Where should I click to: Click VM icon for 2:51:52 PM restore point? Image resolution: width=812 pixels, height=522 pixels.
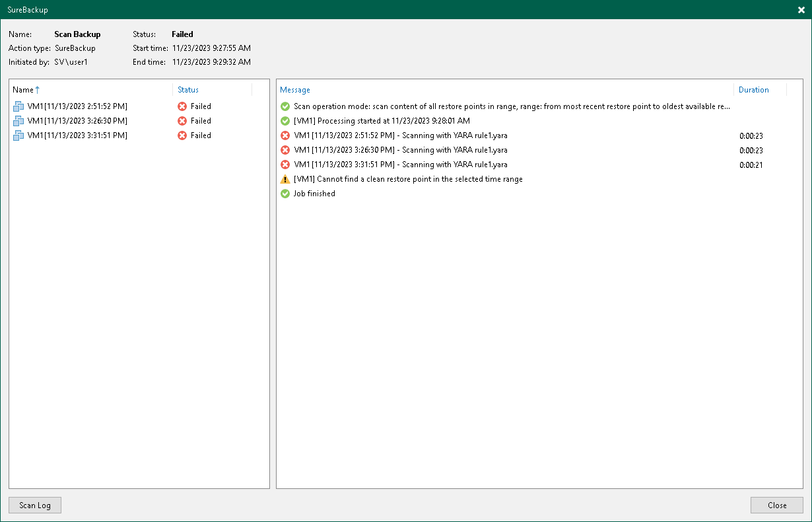18,106
